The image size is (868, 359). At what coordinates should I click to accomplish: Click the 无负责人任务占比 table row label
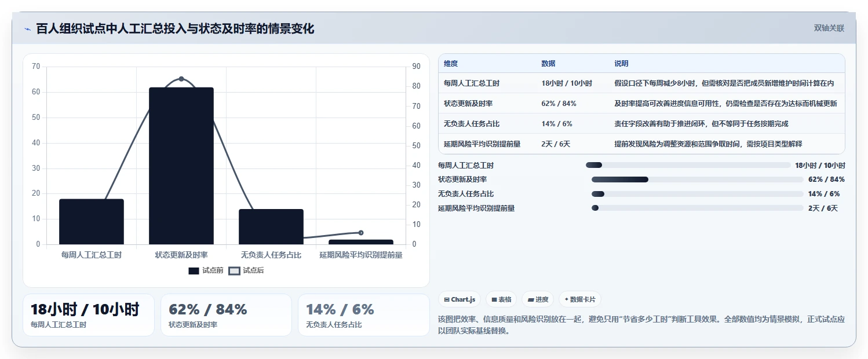472,124
